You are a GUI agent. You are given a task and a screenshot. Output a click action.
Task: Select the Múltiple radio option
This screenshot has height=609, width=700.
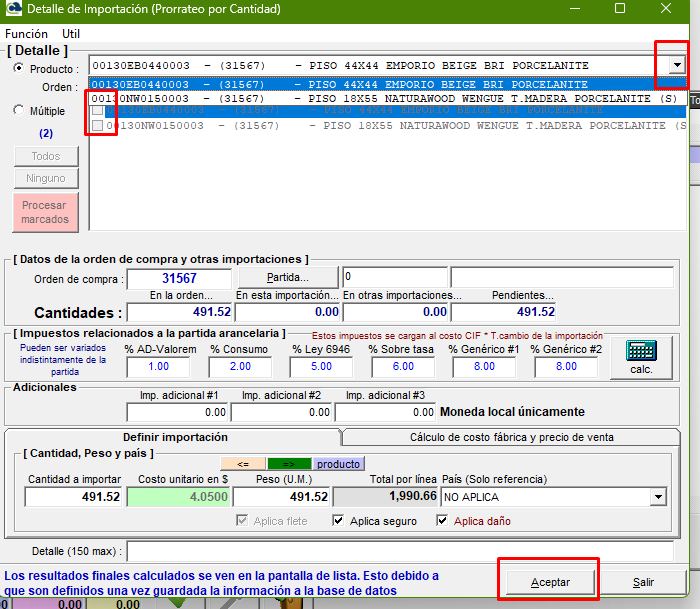pyautogui.click(x=19, y=111)
